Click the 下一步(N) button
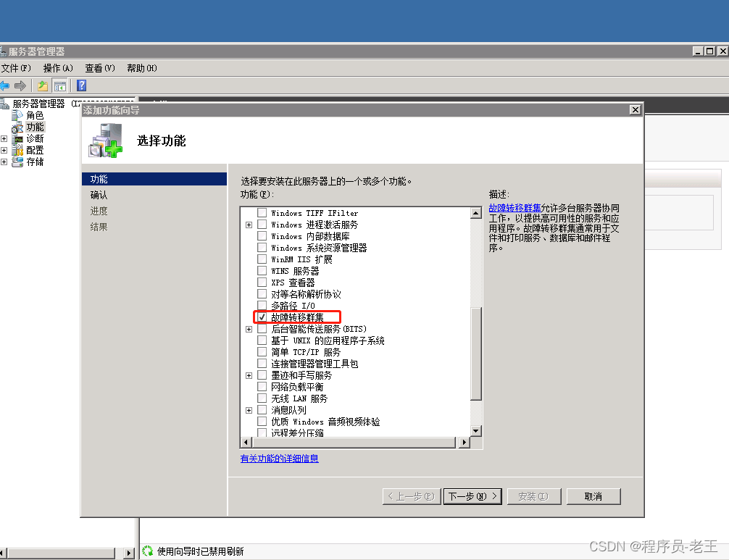Image resolution: width=729 pixels, height=560 pixels. [x=472, y=496]
